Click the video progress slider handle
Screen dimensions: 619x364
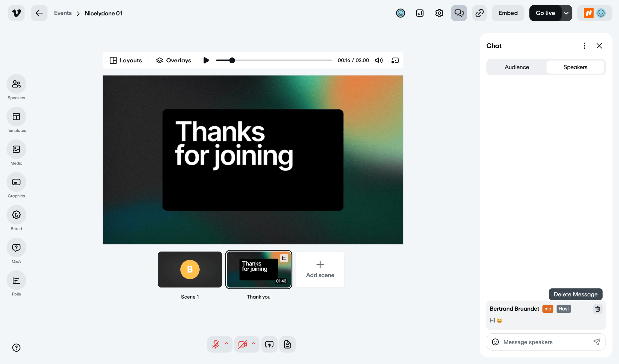tap(232, 60)
